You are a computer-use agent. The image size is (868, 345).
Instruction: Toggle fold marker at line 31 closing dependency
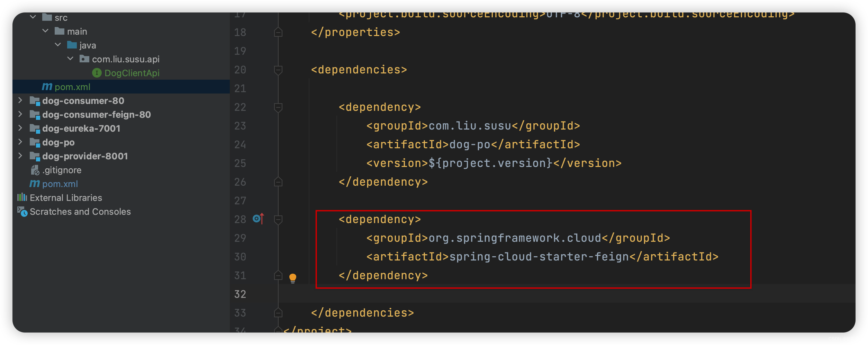click(x=278, y=275)
